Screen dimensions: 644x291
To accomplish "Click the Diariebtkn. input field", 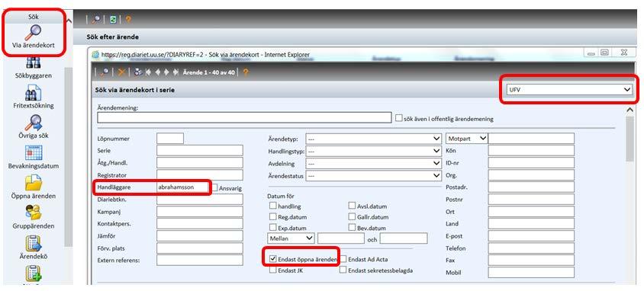I will click(200, 199).
